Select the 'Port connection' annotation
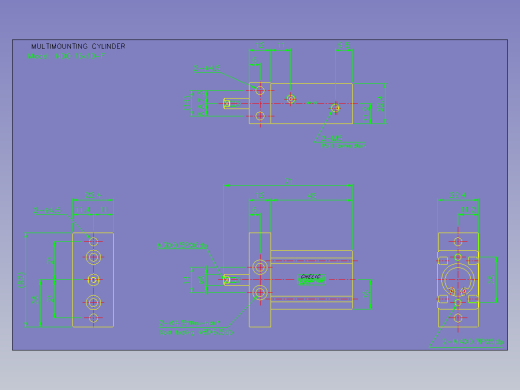Screen dimensions: 520x390 point(344,146)
